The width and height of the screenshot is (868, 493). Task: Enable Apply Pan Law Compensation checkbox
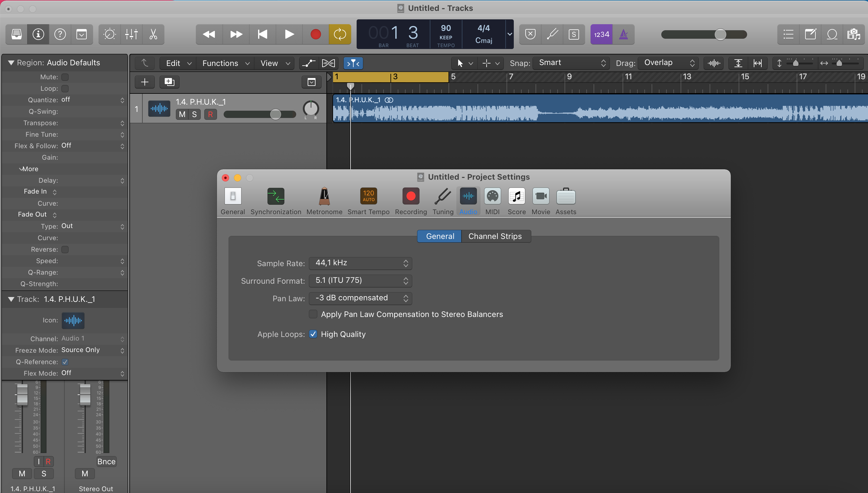pos(313,314)
